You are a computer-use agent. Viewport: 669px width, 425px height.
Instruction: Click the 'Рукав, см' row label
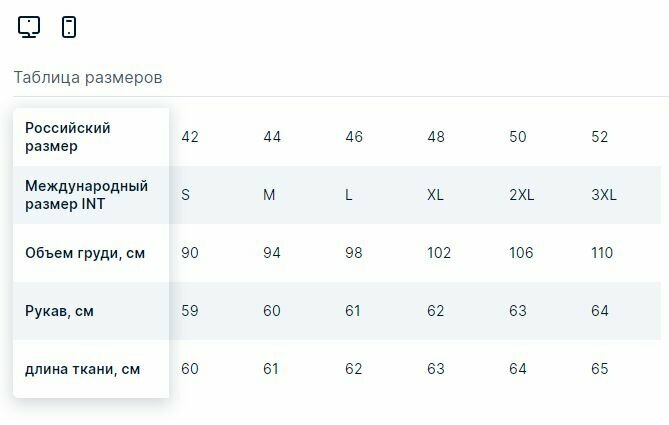[60, 311]
